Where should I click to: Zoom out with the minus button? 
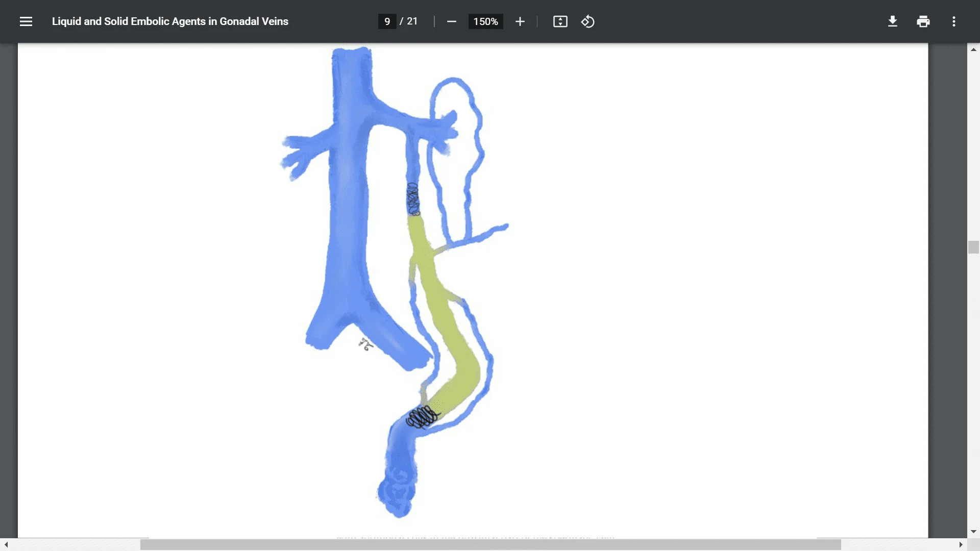451,21
